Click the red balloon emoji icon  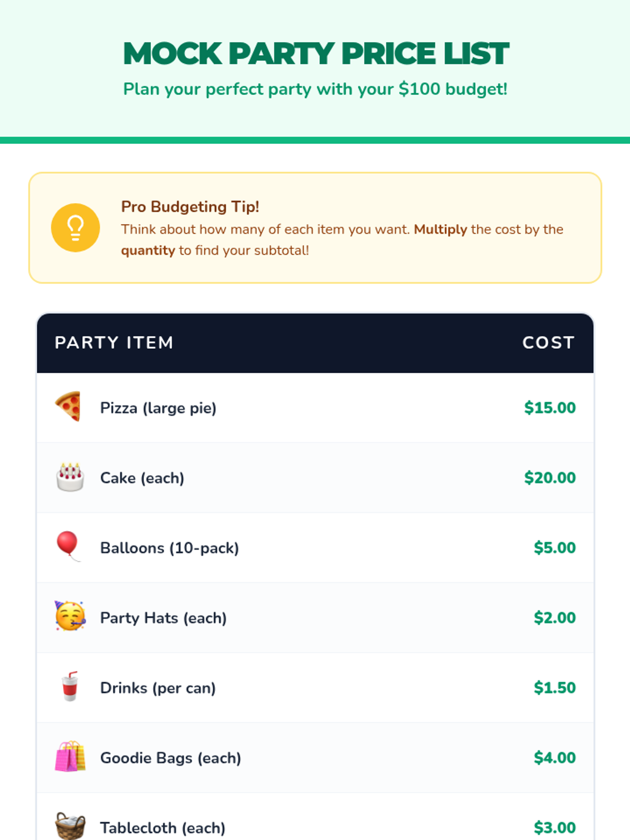tap(68, 546)
